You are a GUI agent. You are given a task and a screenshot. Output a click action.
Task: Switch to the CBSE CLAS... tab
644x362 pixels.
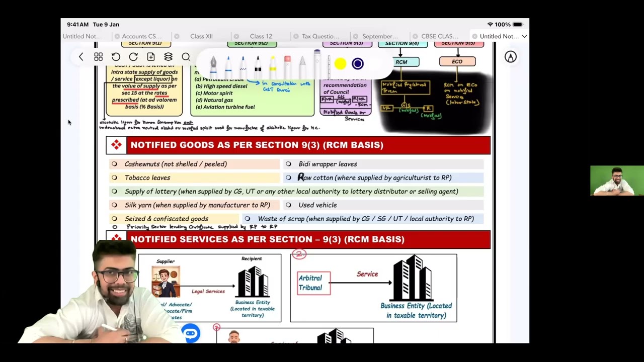[x=440, y=36]
